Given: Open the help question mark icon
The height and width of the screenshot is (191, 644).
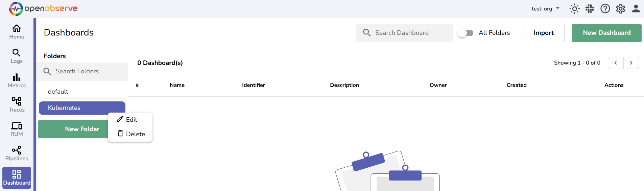Looking at the screenshot, I should click(x=605, y=9).
